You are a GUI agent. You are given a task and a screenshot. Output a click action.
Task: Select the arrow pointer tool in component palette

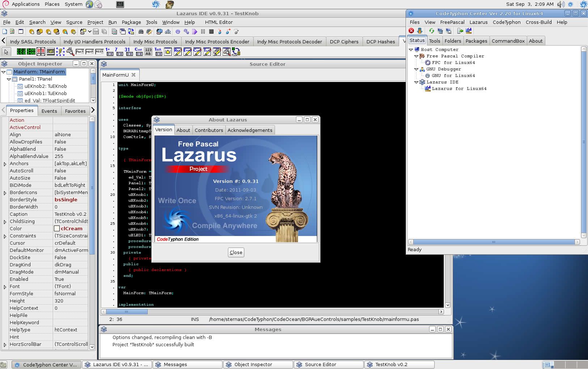point(6,52)
